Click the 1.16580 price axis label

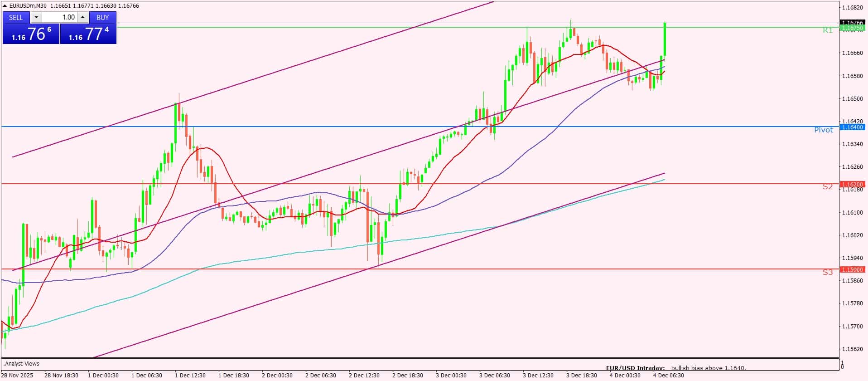coord(852,76)
